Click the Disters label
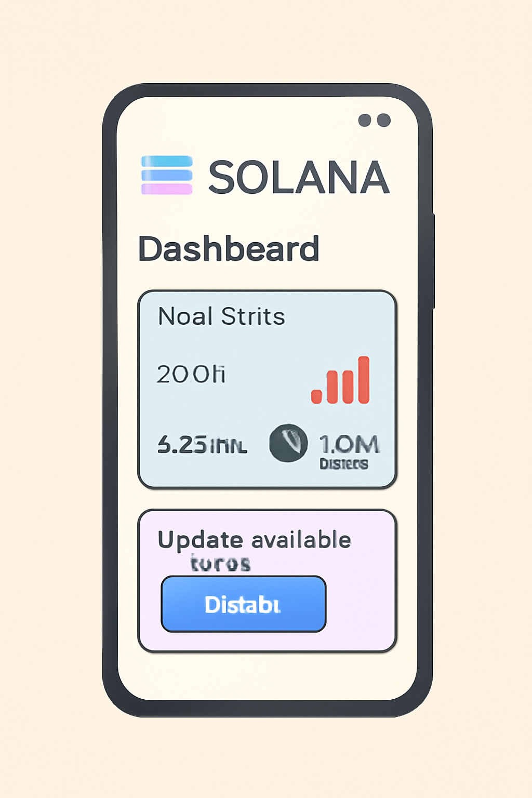The image size is (532, 798). click(x=344, y=464)
